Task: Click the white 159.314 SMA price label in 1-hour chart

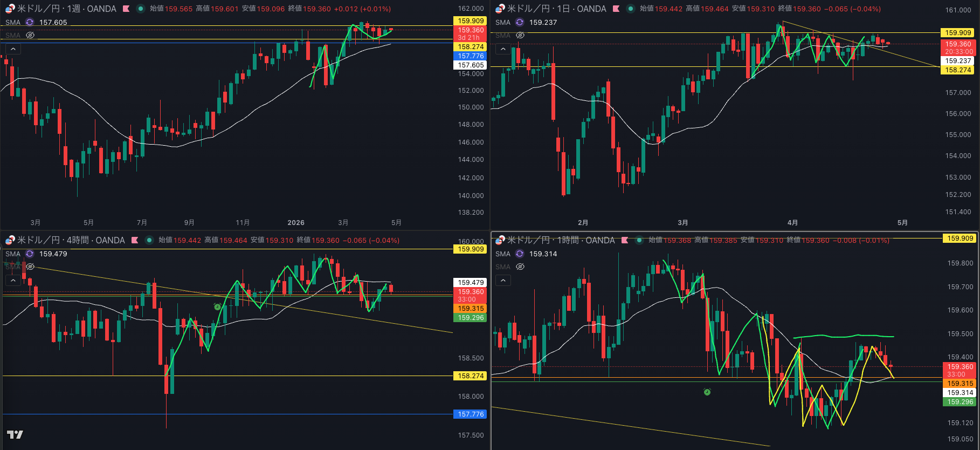Action: (960, 393)
